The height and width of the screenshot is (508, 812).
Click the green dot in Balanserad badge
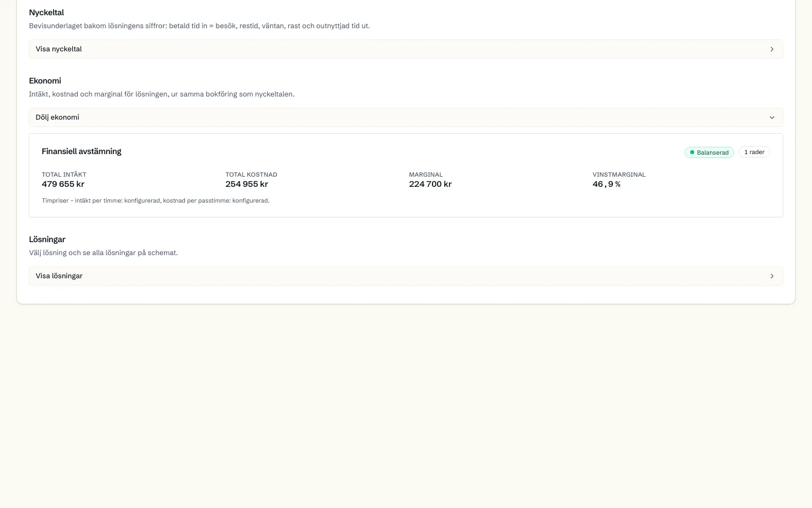tap(692, 152)
